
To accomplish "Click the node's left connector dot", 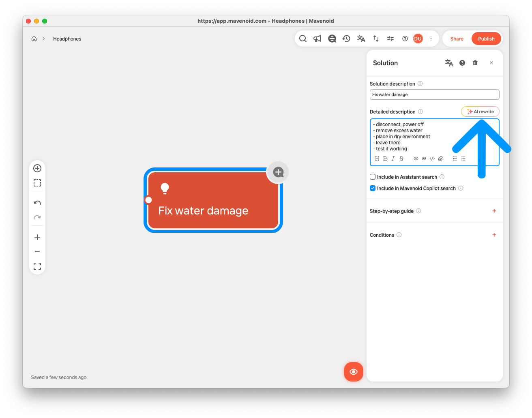I will 148,200.
